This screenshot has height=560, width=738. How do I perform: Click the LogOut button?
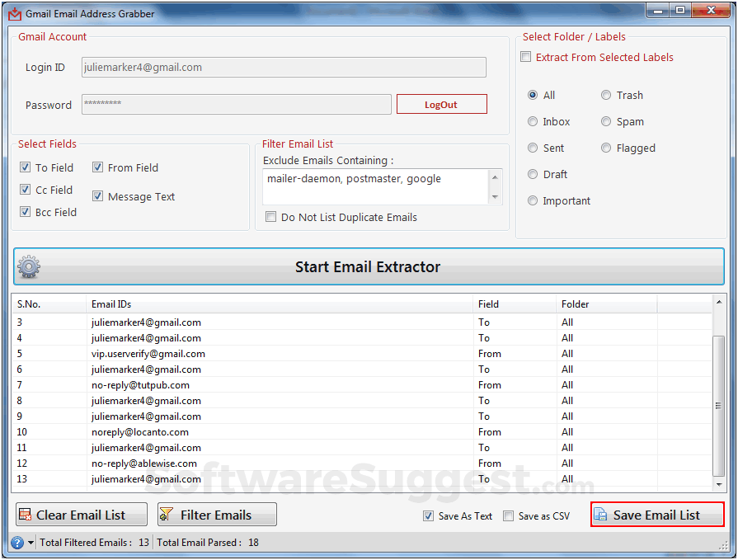(441, 104)
